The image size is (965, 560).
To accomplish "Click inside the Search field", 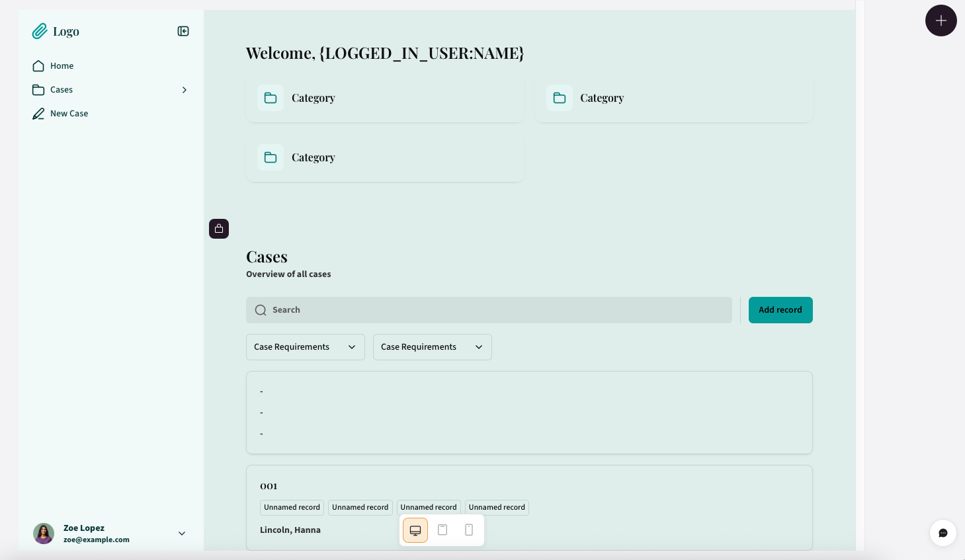I will (489, 309).
